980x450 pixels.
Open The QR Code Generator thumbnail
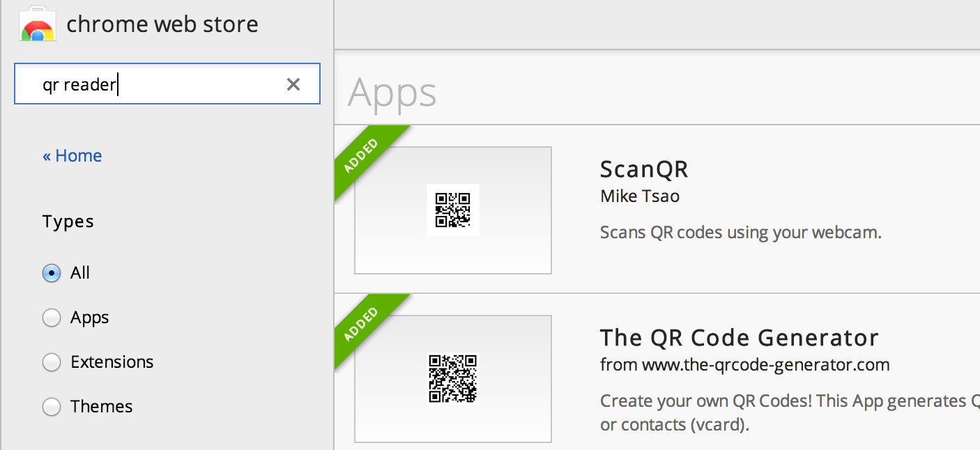[453, 378]
